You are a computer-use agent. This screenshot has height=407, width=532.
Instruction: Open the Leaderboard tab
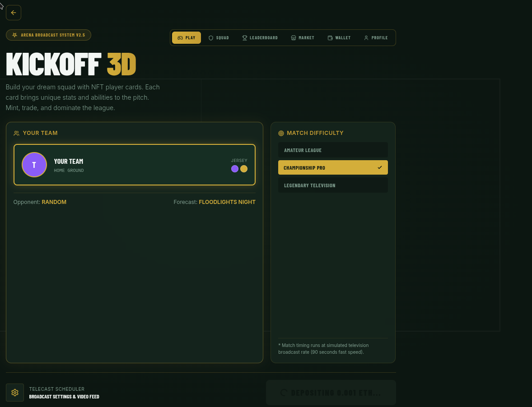pyautogui.click(x=260, y=37)
